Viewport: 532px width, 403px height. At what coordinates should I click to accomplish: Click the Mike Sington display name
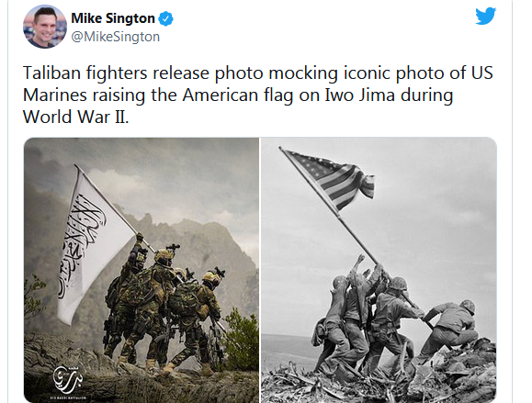[x=113, y=18]
